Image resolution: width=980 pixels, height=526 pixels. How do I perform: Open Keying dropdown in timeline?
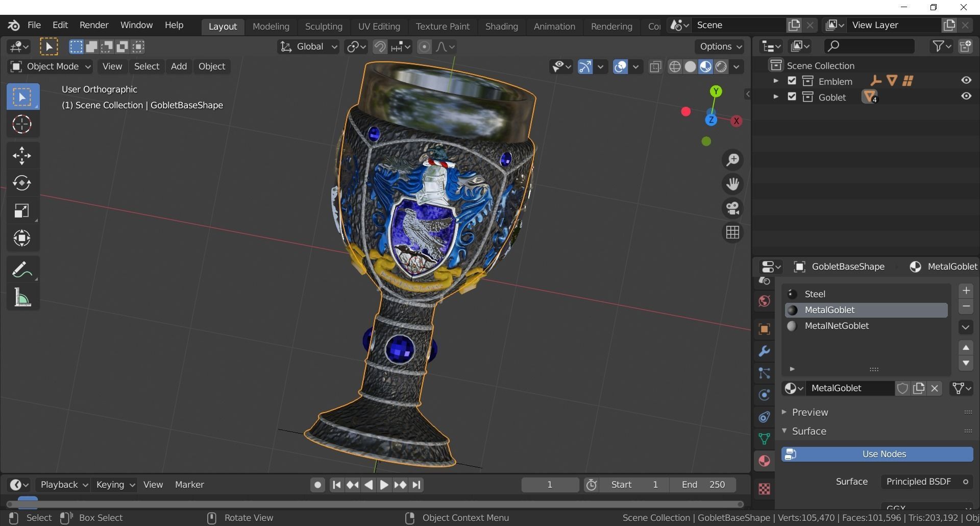(115, 485)
